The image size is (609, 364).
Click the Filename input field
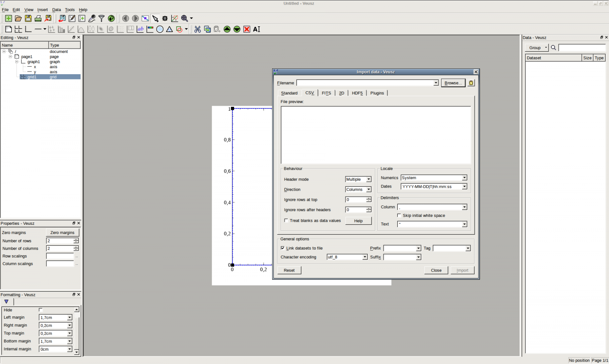pos(365,83)
